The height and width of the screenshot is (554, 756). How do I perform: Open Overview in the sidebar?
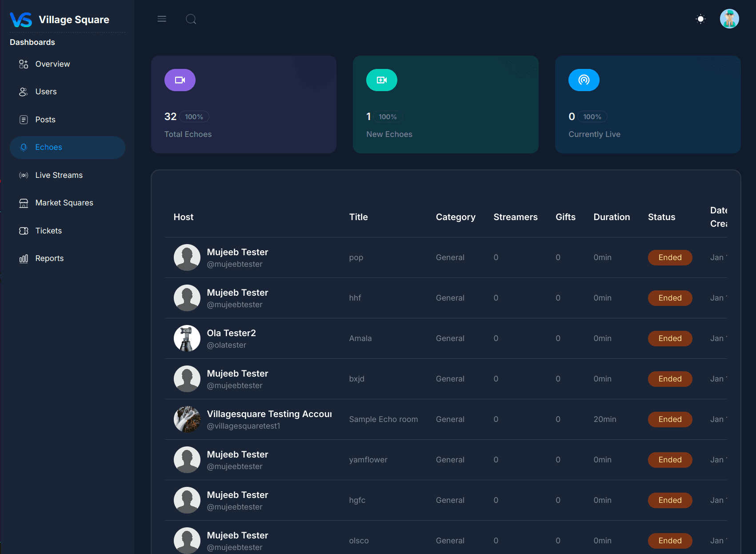(52, 64)
